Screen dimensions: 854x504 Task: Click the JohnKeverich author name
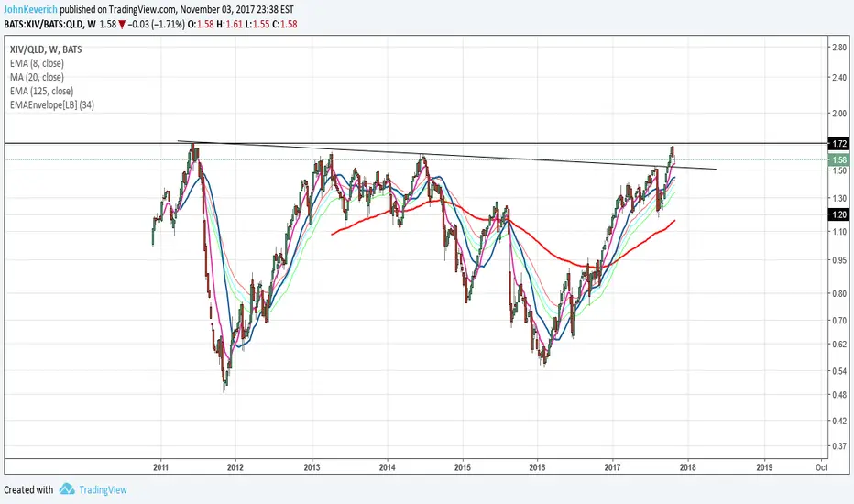[x=30, y=10]
